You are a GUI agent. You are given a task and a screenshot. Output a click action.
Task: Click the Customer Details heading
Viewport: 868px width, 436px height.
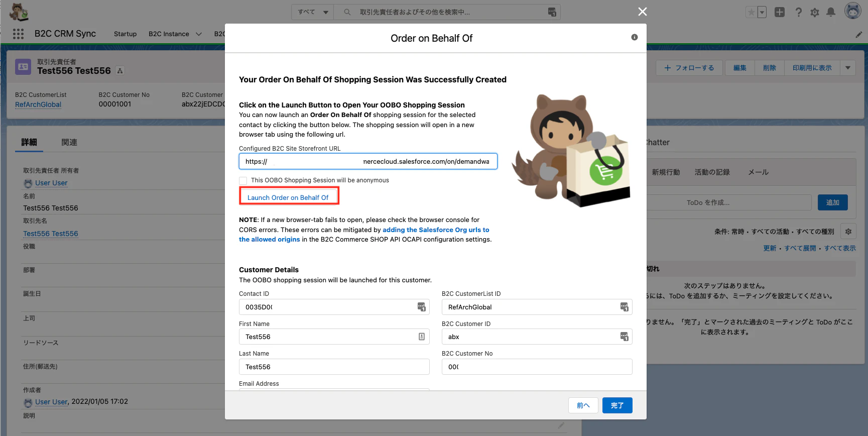click(269, 270)
